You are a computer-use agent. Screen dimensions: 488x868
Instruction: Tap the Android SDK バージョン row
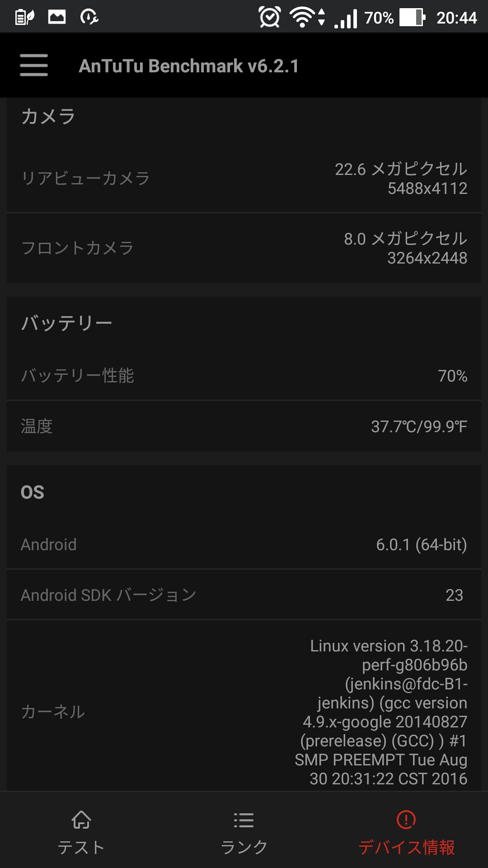click(244, 595)
